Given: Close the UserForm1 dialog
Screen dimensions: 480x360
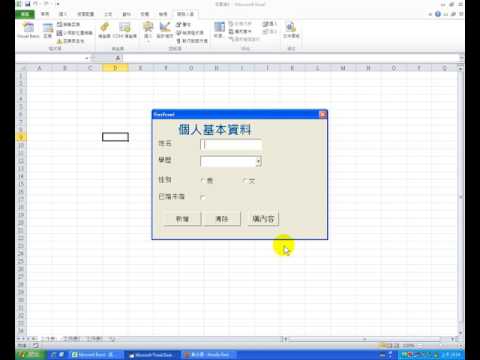Looking at the screenshot, I should point(322,115).
